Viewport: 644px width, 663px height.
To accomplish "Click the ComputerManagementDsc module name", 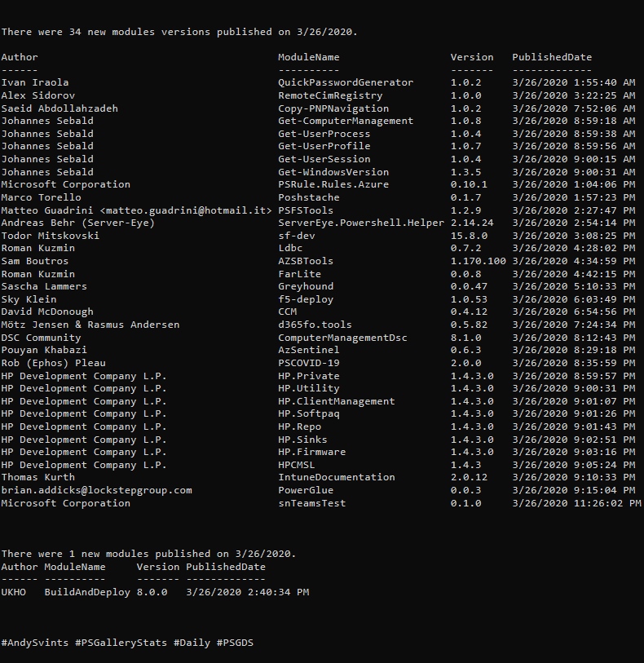I will point(342,338).
